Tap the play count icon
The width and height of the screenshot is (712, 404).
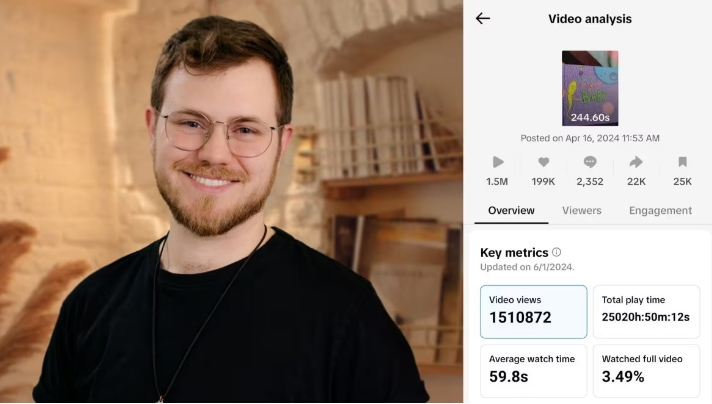coord(498,162)
